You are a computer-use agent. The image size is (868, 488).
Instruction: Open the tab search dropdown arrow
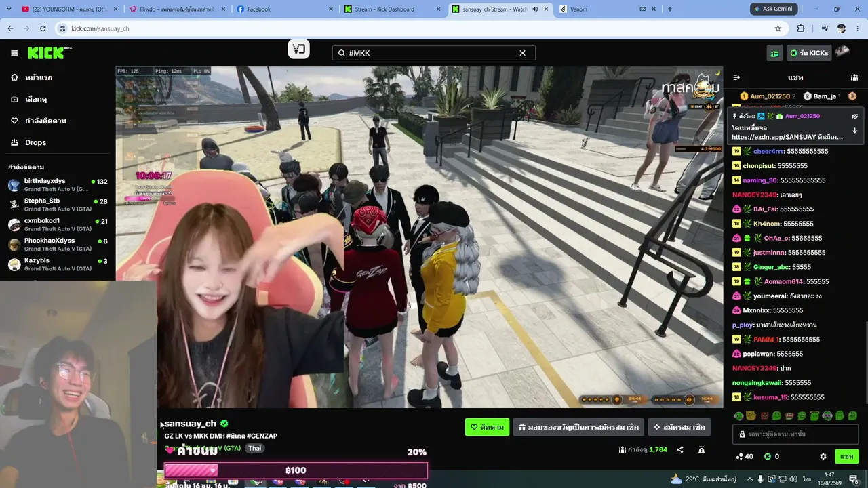[x=8, y=9]
